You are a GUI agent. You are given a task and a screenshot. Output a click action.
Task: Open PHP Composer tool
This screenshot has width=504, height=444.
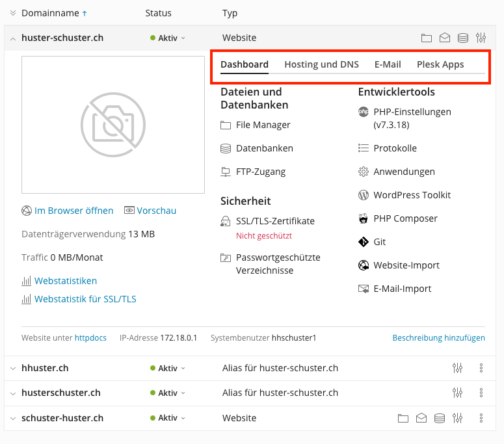[405, 218]
